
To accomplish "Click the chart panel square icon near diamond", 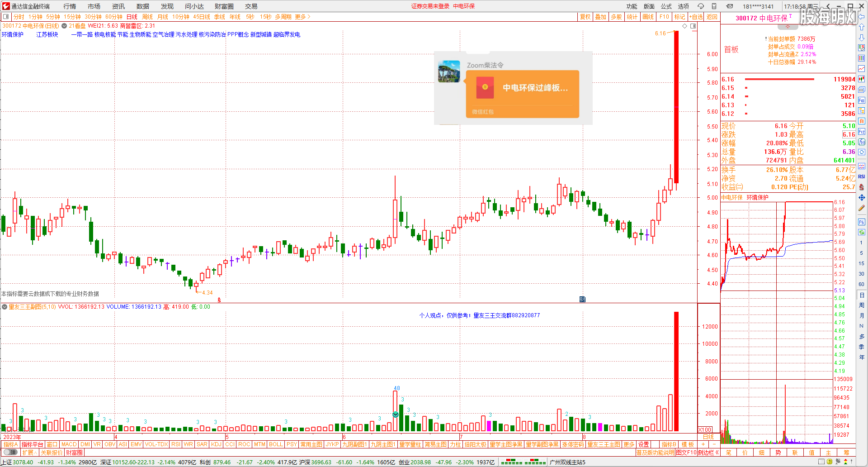I will click(x=693, y=26).
